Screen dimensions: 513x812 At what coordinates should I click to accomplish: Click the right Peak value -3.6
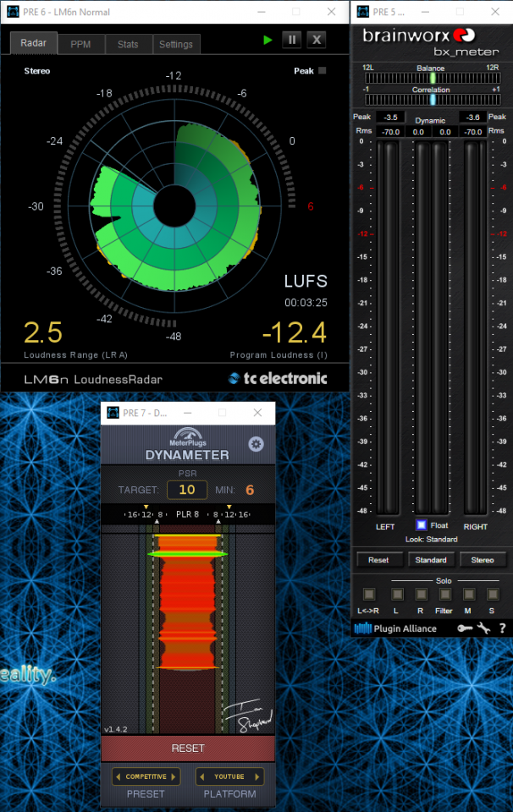pyautogui.click(x=472, y=118)
